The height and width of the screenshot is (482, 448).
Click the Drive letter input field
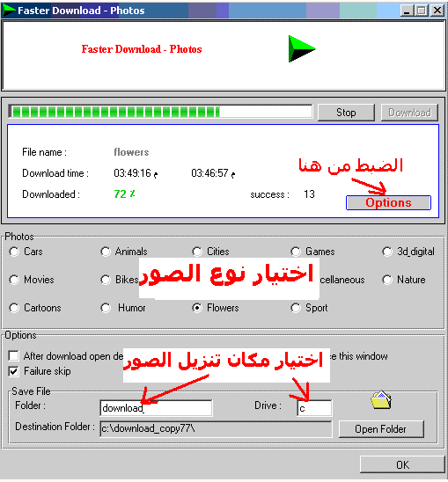pos(314,408)
